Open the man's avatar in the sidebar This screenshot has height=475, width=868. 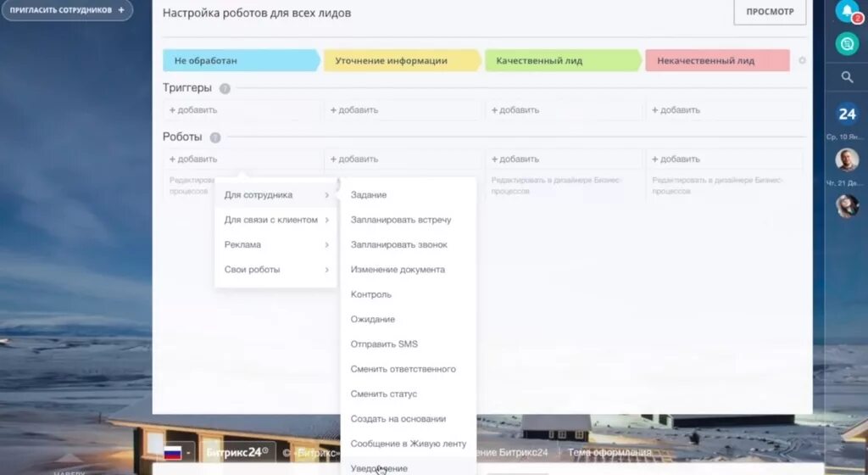pyautogui.click(x=847, y=160)
